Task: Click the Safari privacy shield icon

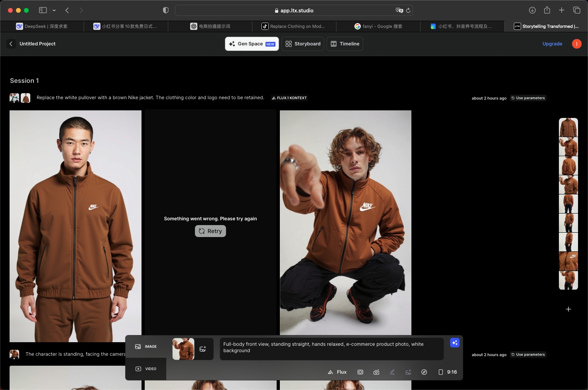Action: pos(166,10)
